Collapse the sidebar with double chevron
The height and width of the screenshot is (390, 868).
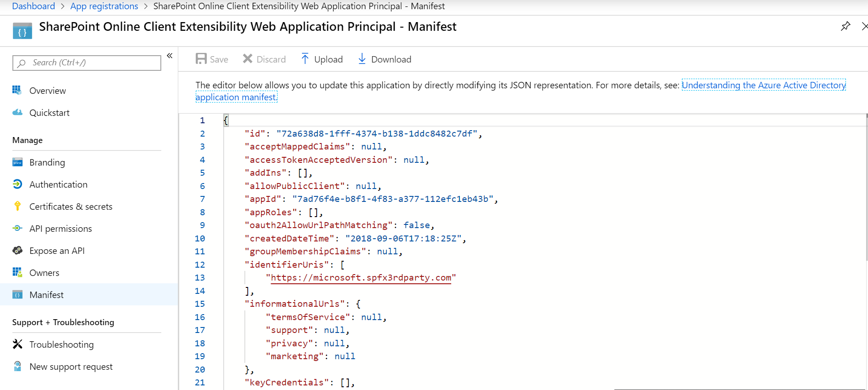pyautogui.click(x=170, y=56)
